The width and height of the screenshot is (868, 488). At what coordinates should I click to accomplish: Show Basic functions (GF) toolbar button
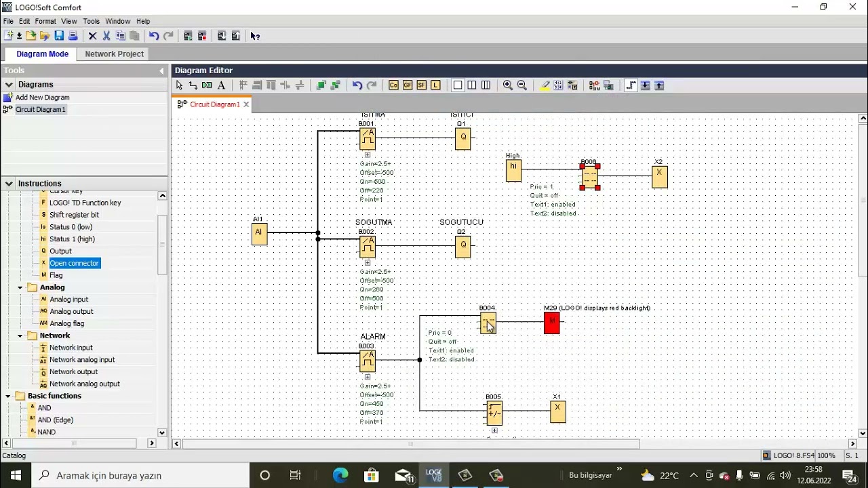(408, 85)
